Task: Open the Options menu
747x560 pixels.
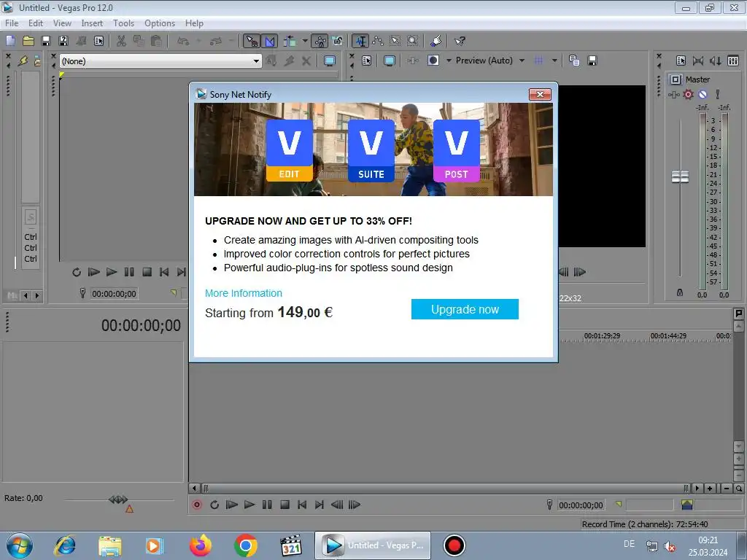Action: click(160, 23)
